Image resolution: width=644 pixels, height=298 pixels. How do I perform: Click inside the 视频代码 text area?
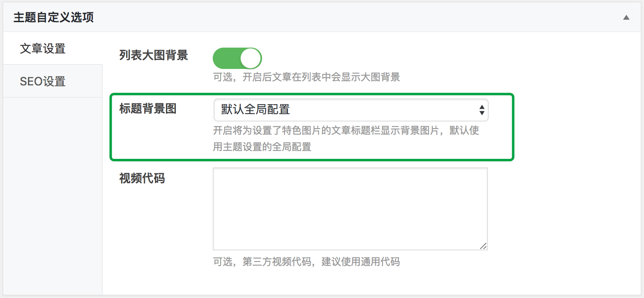tap(350, 209)
